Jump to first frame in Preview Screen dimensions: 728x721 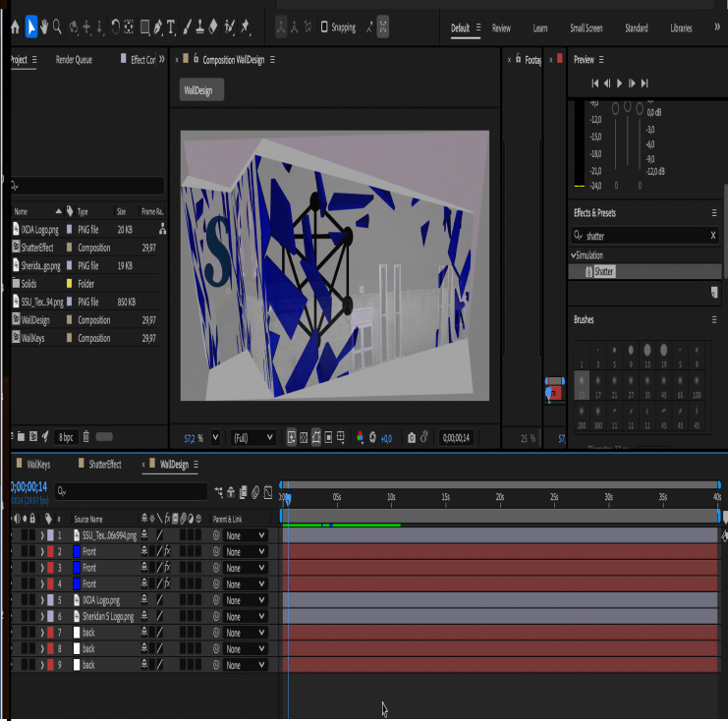[x=594, y=83]
